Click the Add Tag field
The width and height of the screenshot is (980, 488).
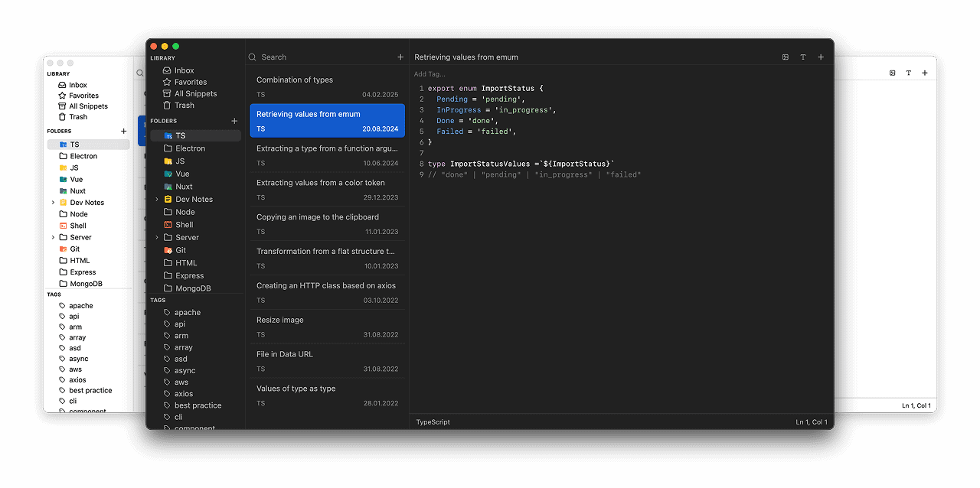point(430,74)
